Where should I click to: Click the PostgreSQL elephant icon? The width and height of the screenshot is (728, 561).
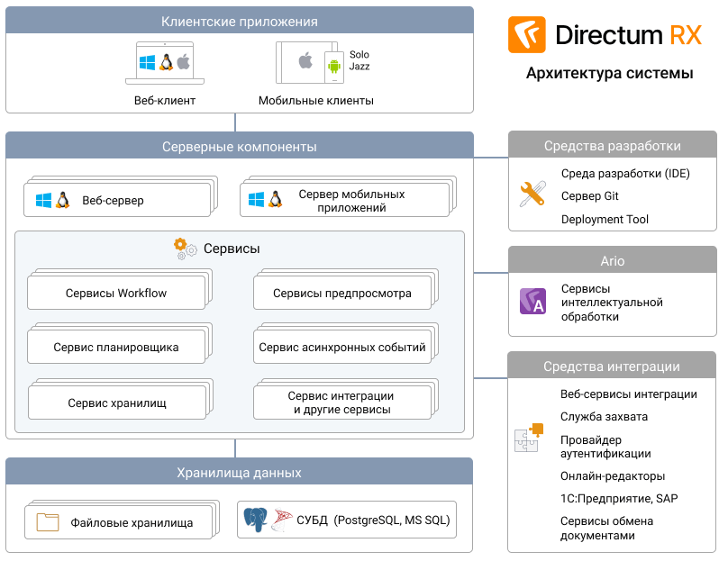tap(255, 520)
